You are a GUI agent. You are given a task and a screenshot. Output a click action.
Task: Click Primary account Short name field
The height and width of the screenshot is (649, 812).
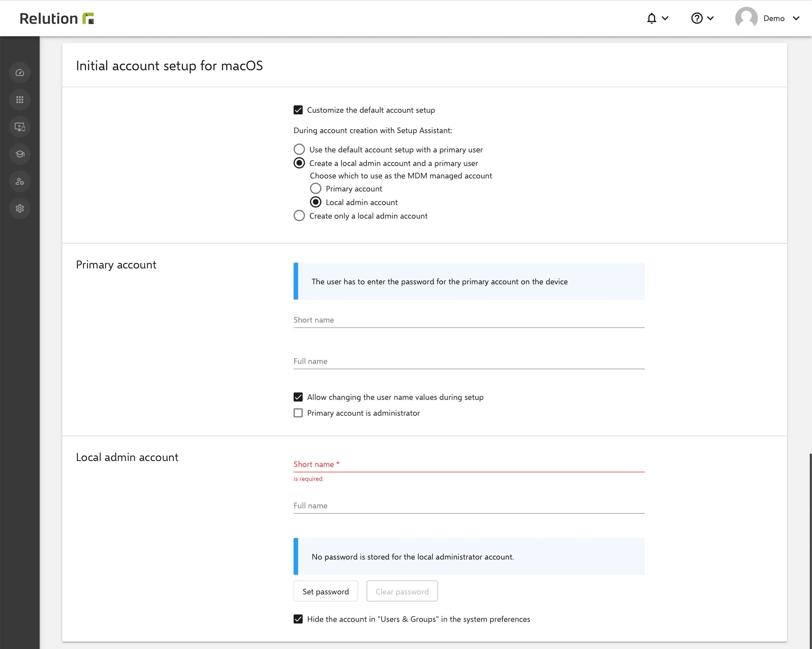[x=469, y=320]
